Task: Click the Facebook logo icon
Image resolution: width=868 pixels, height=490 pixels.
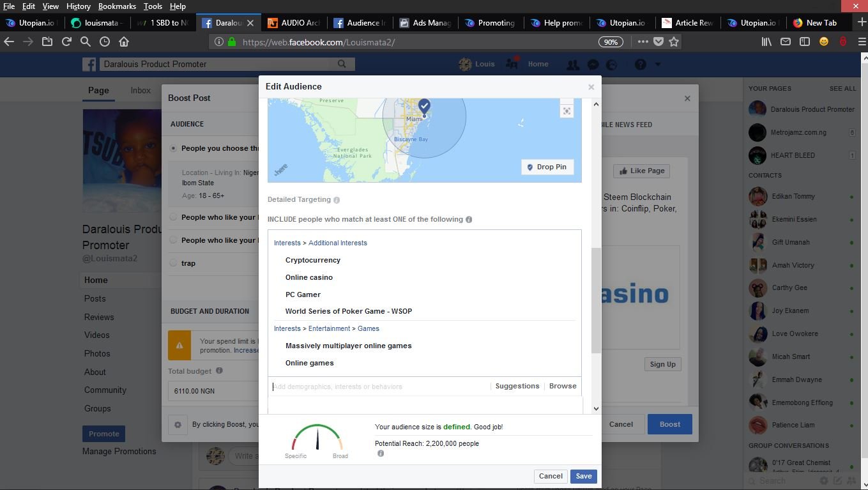Action: (x=89, y=64)
